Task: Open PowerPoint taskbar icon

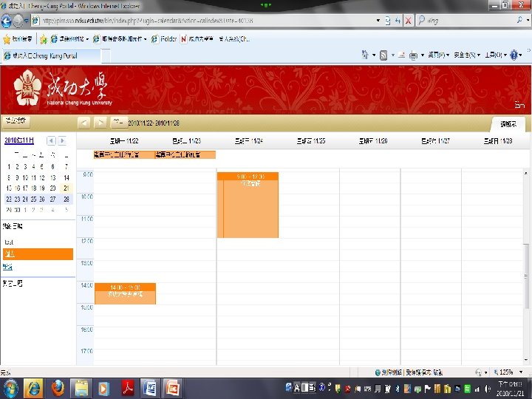Action: coord(173,388)
